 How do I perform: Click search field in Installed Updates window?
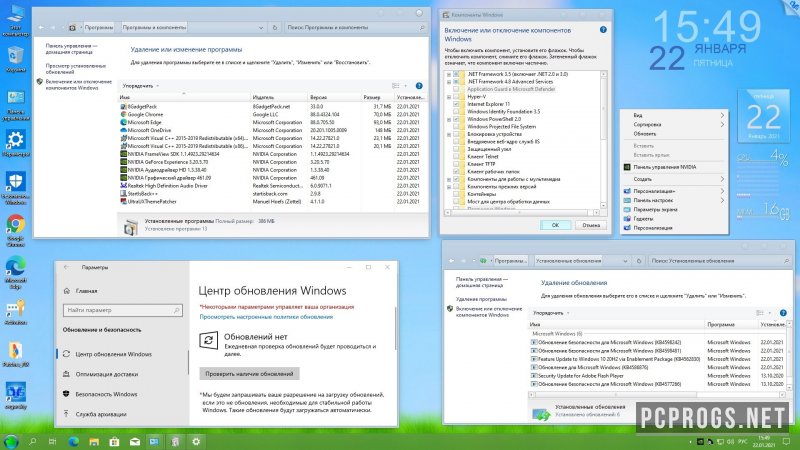point(719,261)
